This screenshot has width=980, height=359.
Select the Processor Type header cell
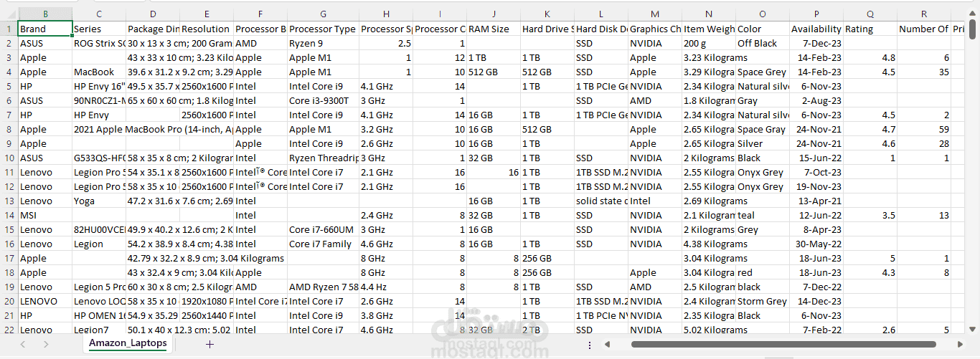(x=324, y=29)
